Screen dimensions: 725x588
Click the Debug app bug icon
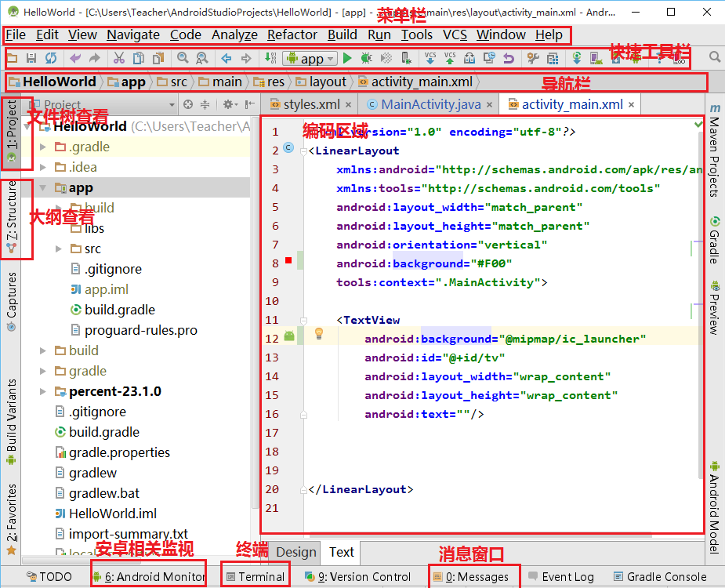tap(366, 58)
